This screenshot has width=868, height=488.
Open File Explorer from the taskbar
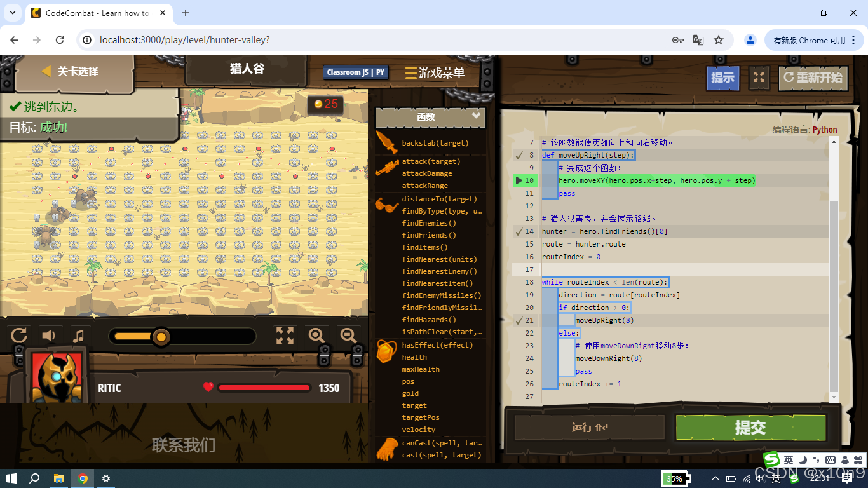58,478
